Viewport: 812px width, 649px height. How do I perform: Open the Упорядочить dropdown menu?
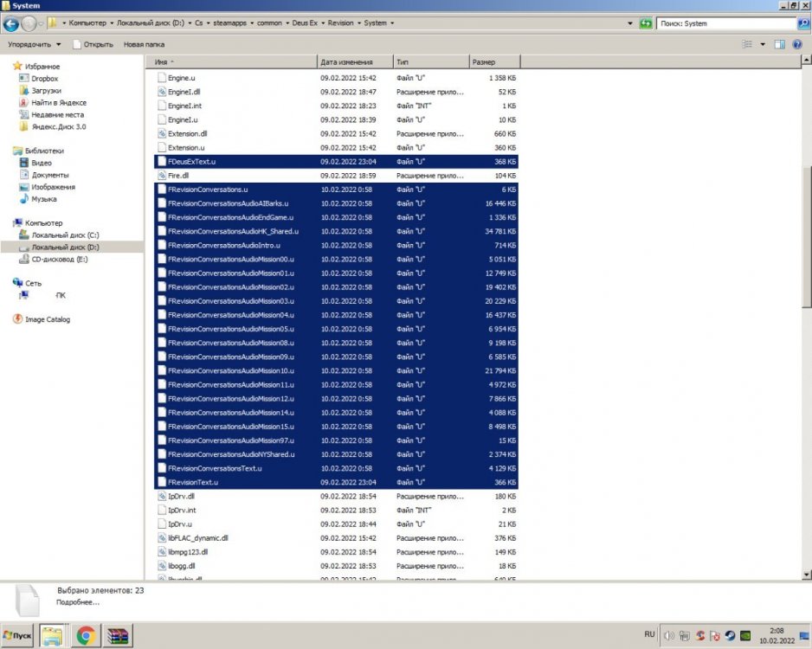point(35,44)
